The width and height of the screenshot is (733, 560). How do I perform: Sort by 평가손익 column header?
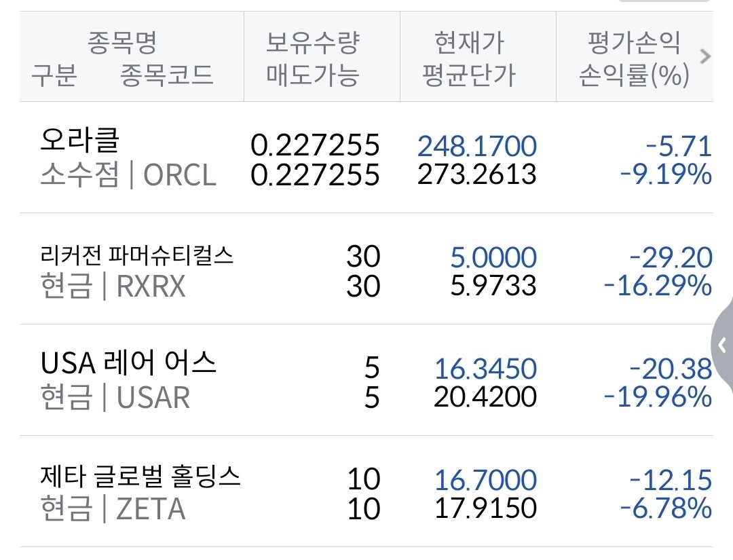[633, 43]
